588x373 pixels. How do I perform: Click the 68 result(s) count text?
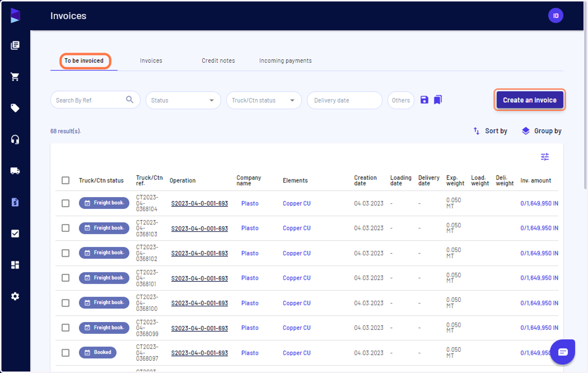66,131
